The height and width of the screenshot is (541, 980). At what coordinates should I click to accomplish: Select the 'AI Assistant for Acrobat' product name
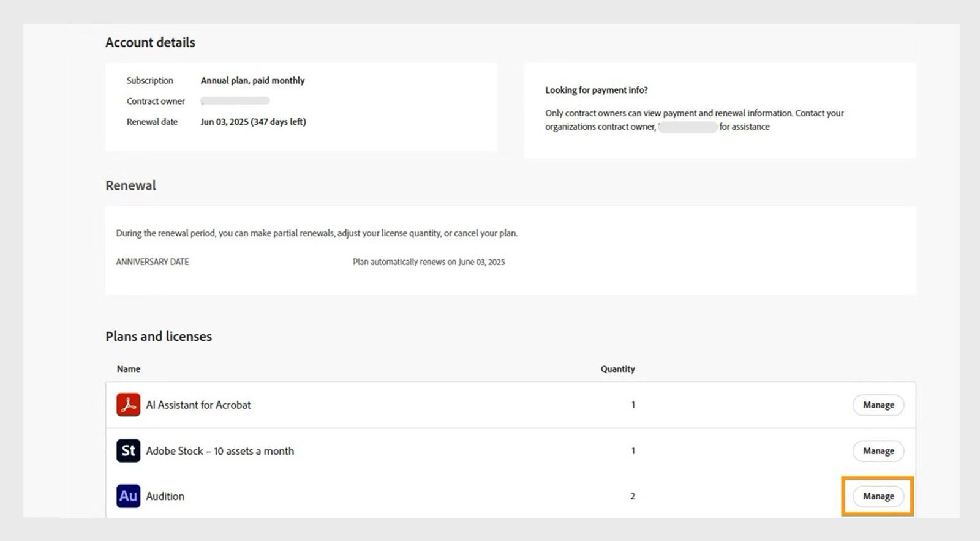[x=198, y=405]
